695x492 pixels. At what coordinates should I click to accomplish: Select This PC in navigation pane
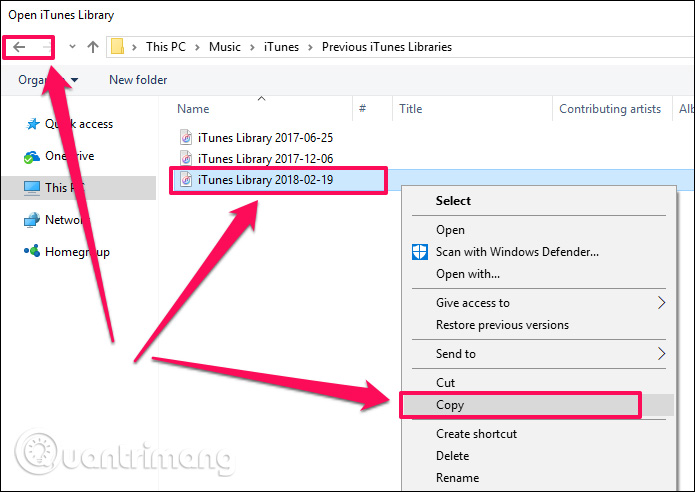point(79,188)
